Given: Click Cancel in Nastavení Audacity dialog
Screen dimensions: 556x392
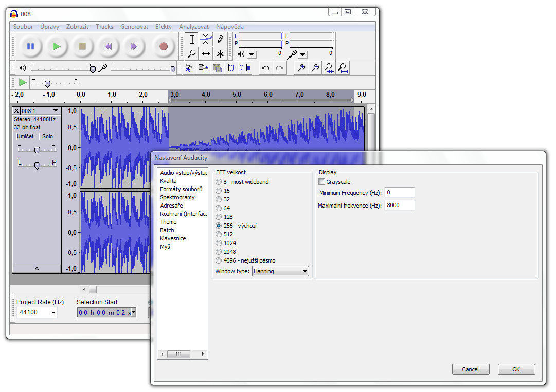Looking at the screenshot, I should (x=471, y=369).
